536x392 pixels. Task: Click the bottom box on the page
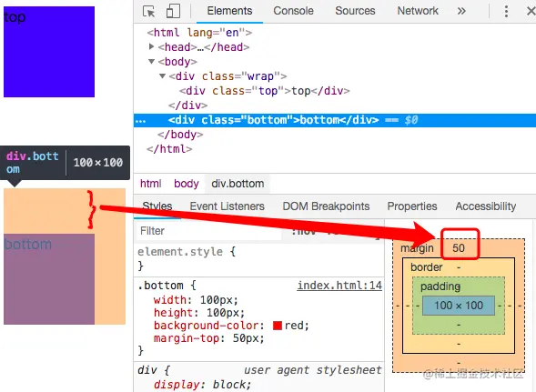49,279
